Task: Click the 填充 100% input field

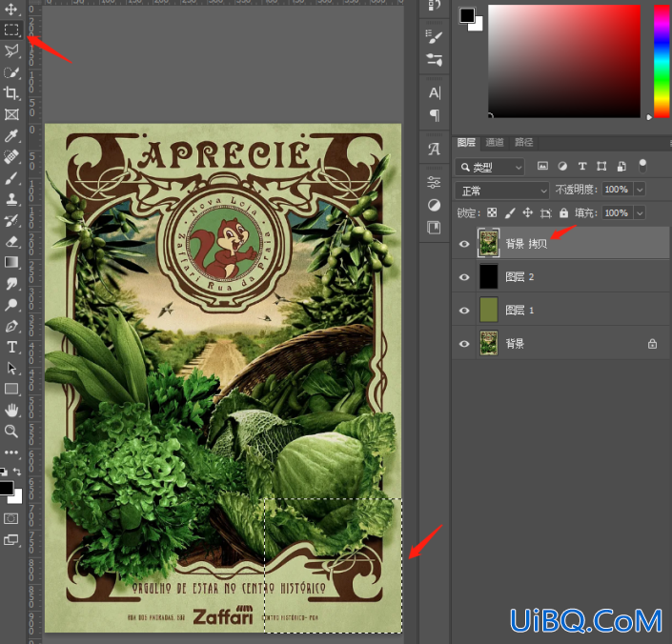Action: [x=617, y=212]
